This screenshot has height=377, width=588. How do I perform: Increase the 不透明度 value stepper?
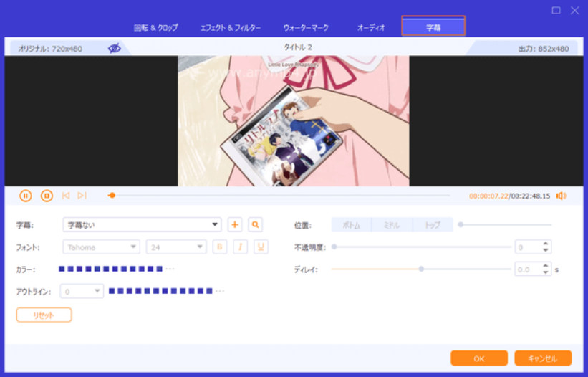click(546, 244)
